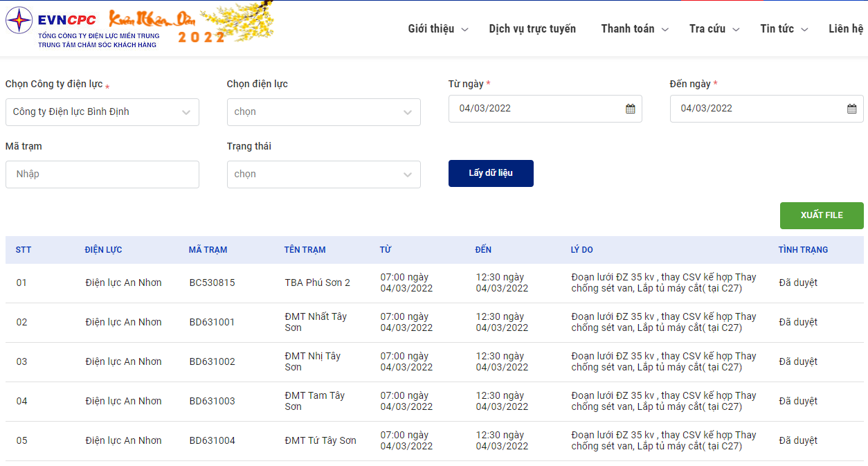Open Dịch vụ trực tuyến menu item
This screenshot has height=466, width=868.
pos(532,29)
